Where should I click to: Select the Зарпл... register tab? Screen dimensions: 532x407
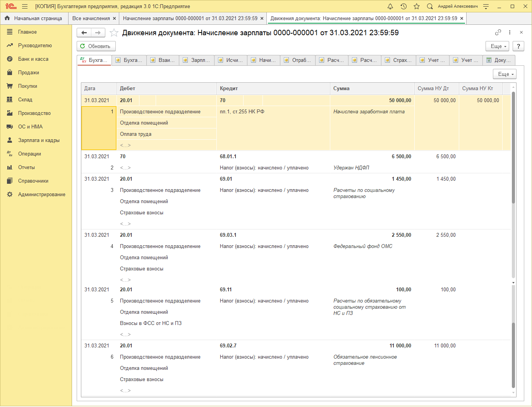(197, 60)
